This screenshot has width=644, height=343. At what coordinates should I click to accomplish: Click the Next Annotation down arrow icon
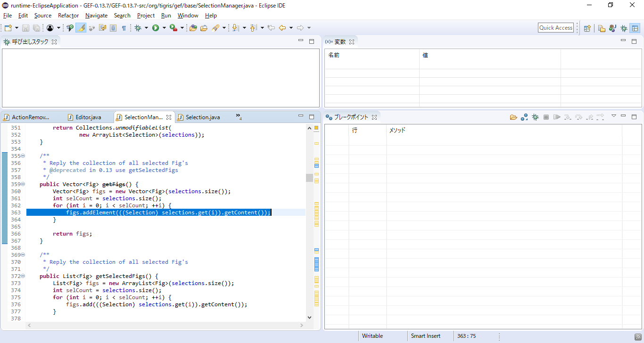(236, 28)
